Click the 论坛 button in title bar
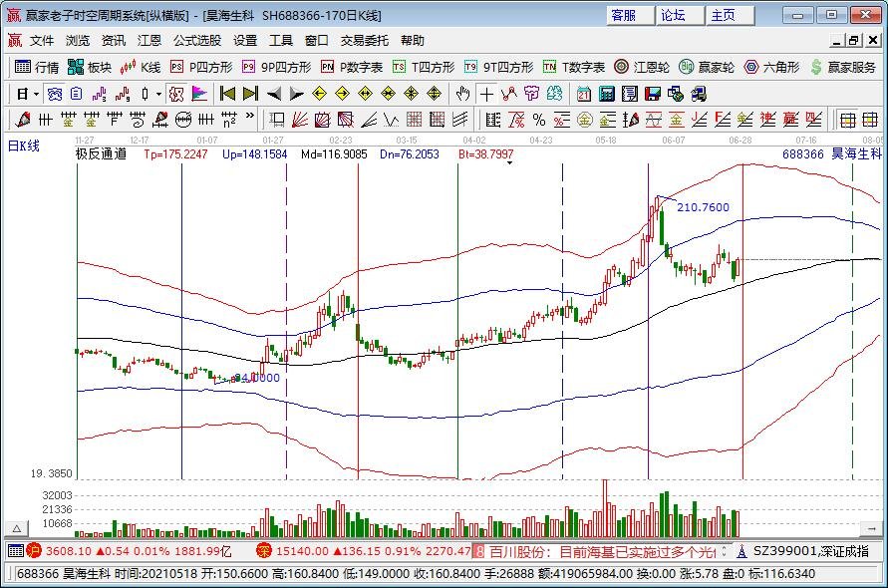888x588 pixels. point(680,15)
